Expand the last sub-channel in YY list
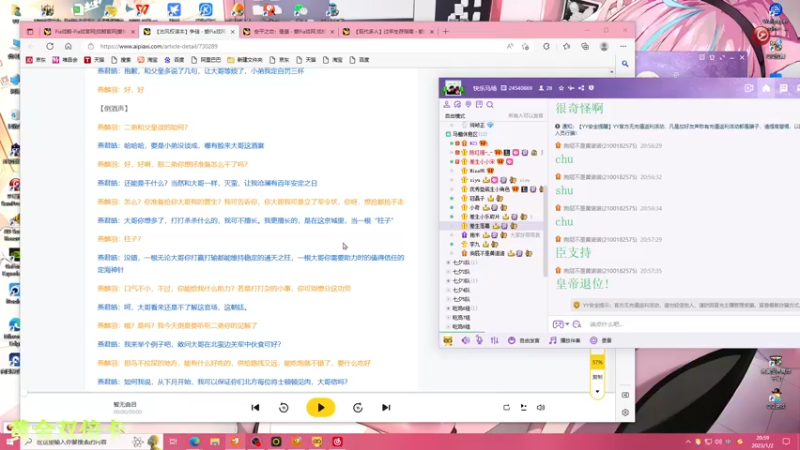Image resolution: width=800 pixels, height=450 pixels. point(448,327)
